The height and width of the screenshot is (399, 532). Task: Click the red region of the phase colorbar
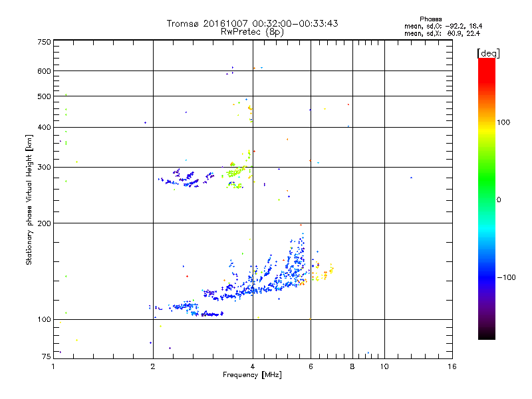[x=487, y=71]
